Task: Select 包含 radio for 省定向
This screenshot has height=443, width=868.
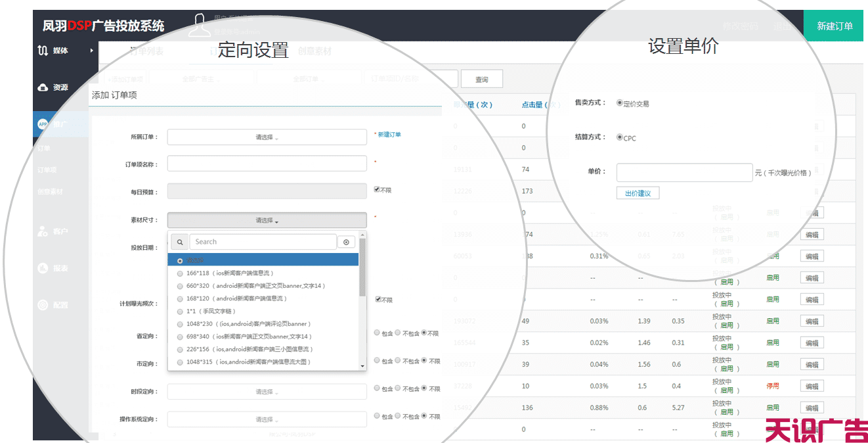Action: pyautogui.click(x=377, y=333)
